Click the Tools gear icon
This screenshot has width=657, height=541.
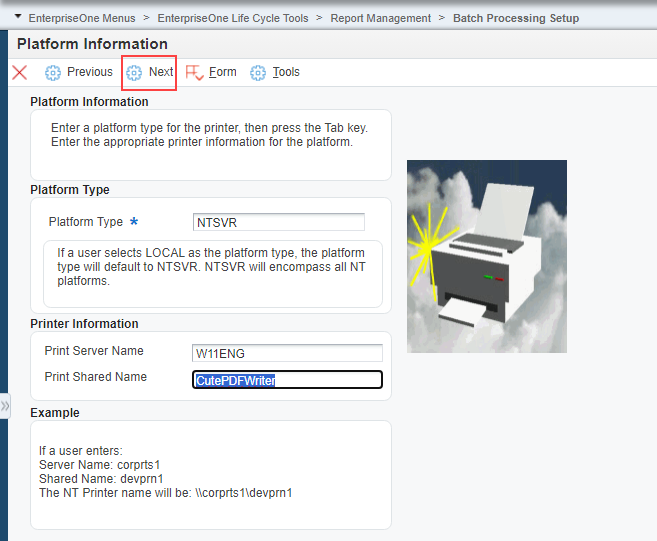(x=258, y=72)
